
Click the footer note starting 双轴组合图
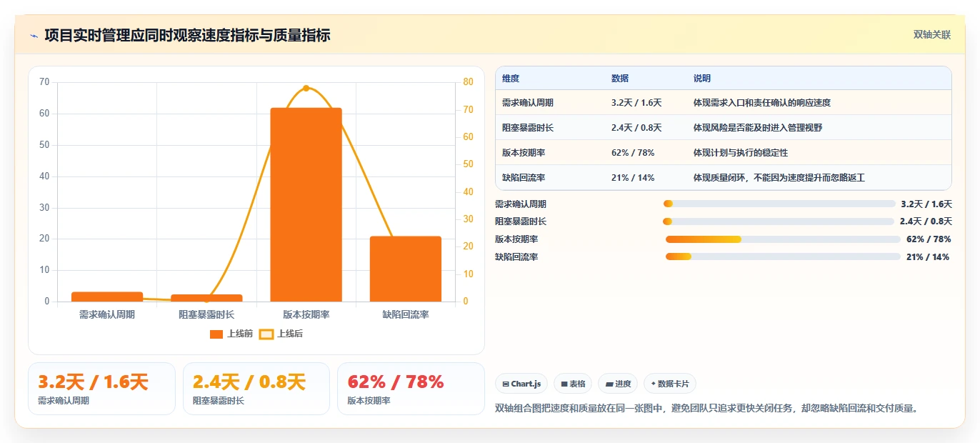tap(706, 409)
